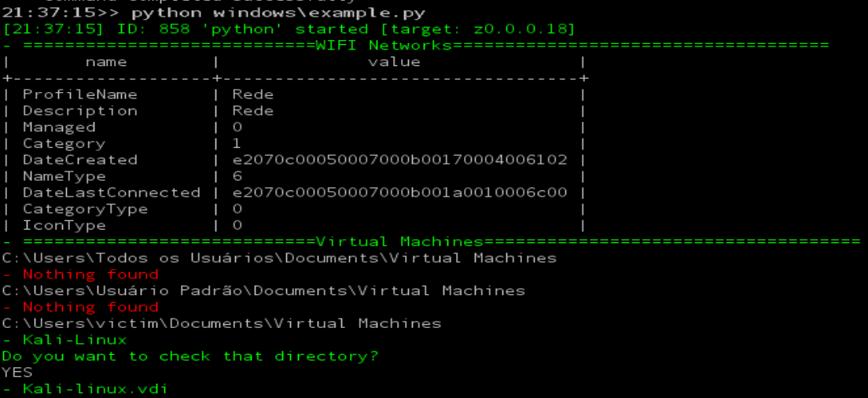The width and height of the screenshot is (868, 398).
Task: Click the 'name' column header
Action: tap(106, 62)
